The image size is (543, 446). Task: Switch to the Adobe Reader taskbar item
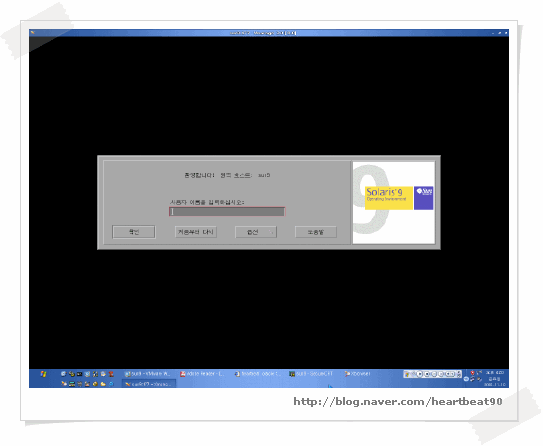(202, 374)
